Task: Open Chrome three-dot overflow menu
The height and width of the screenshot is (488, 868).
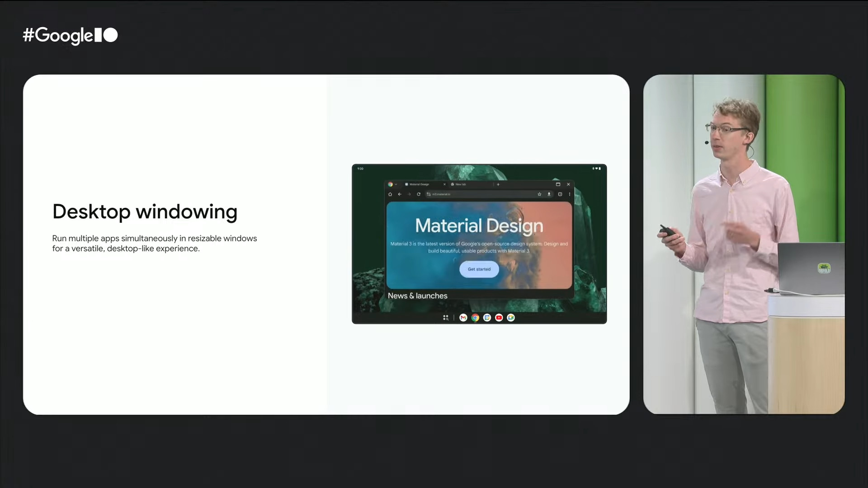Action: tap(570, 194)
